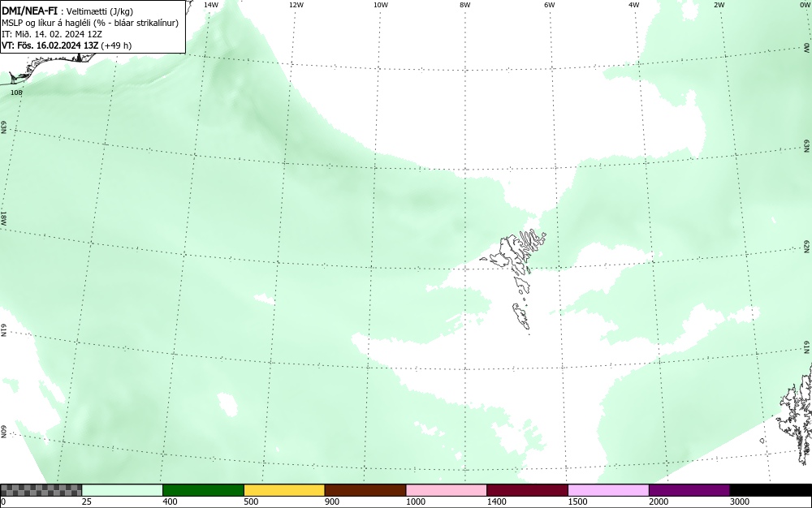Click the maroon 1400–1500 legend swatch
Screen dimensions: 812x508
[527, 490]
